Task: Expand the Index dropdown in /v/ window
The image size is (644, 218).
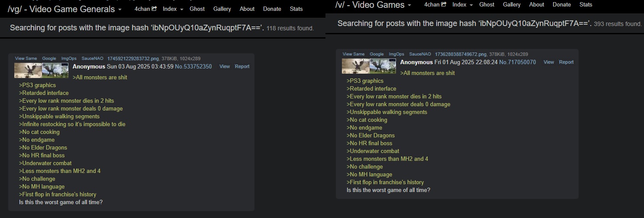Action: pos(463,4)
